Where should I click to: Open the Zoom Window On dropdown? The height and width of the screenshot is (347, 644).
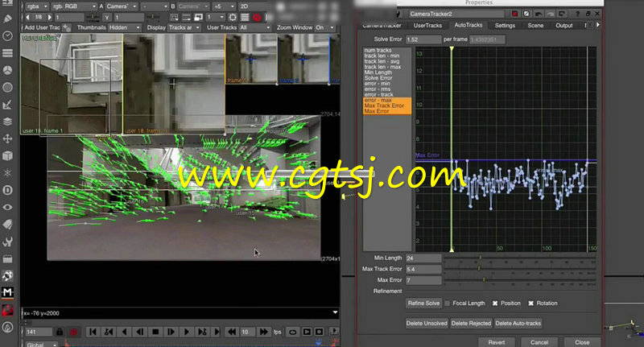325,27
